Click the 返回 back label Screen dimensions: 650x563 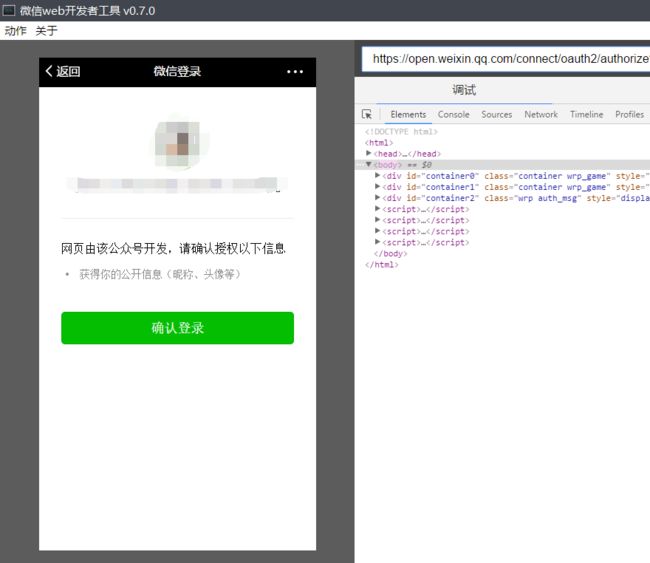(68, 71)
